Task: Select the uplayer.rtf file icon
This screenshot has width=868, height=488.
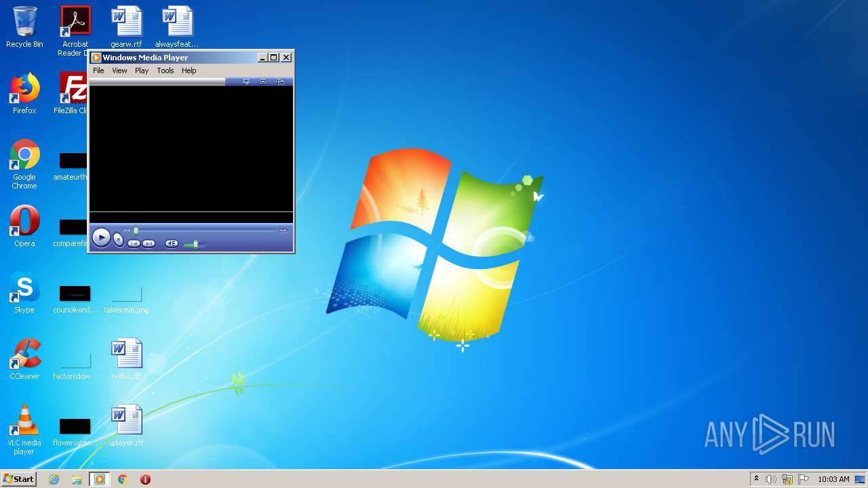Action: click(127, 426)
